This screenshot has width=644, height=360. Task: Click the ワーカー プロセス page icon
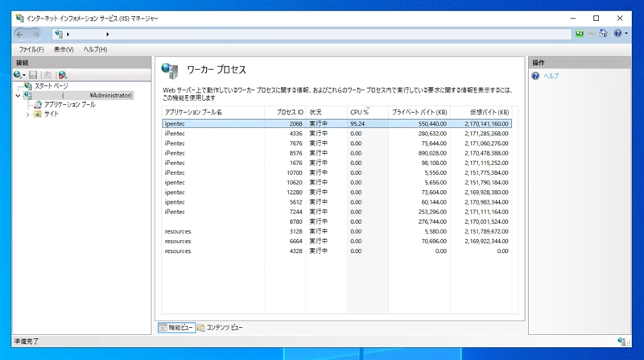(x=170, y=71)
